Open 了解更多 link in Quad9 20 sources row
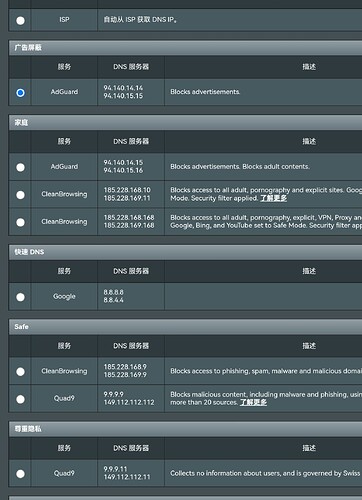Screen dimensions: 362x500 point(253,402)
